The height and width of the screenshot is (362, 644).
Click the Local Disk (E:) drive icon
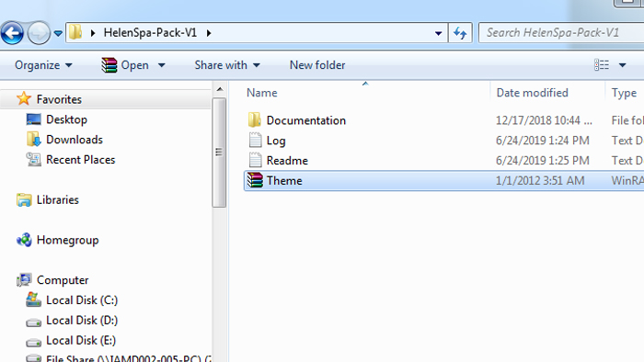pos(34,343)
